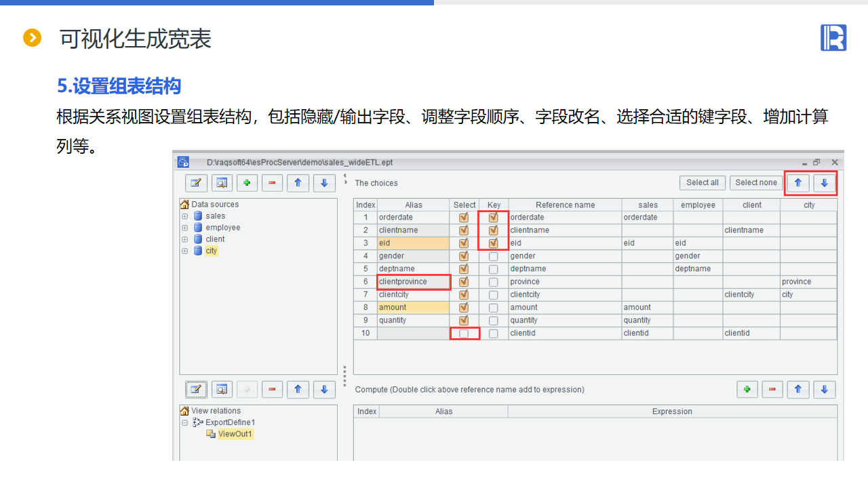
Task: Click the edit button above Data sources
Action: tap(196, 182)
